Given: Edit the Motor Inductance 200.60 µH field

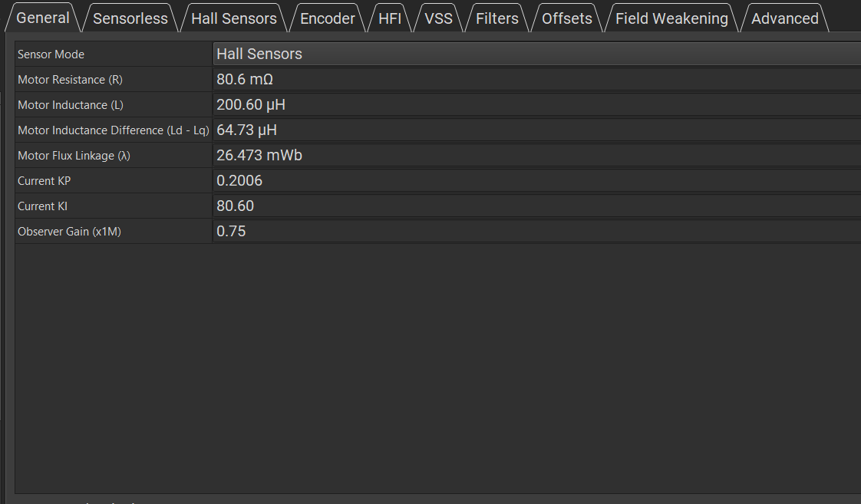Looking at the screenshot, I should (x=537, y=104).
